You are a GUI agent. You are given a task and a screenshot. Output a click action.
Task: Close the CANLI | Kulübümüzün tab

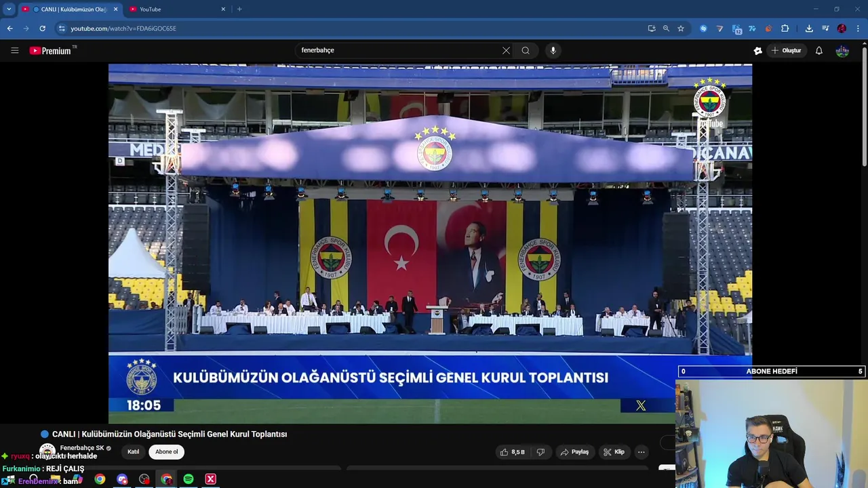115,9
